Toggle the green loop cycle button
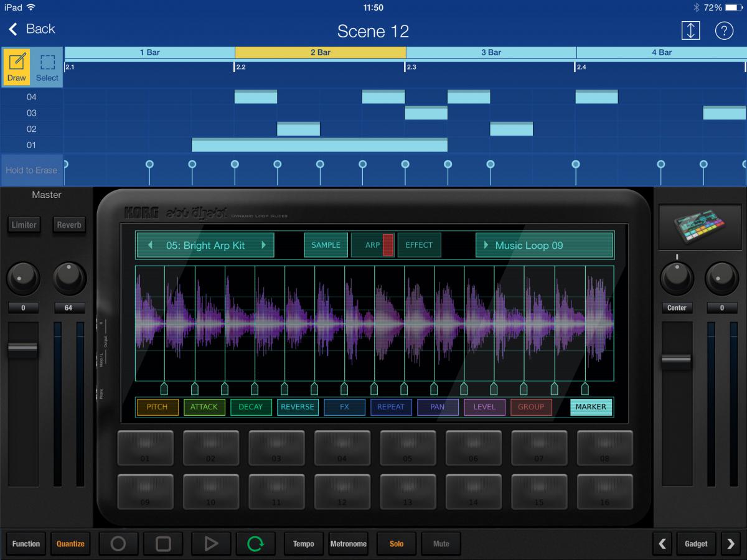This screenshot has height=560, width=747. (x=255, y=544)
